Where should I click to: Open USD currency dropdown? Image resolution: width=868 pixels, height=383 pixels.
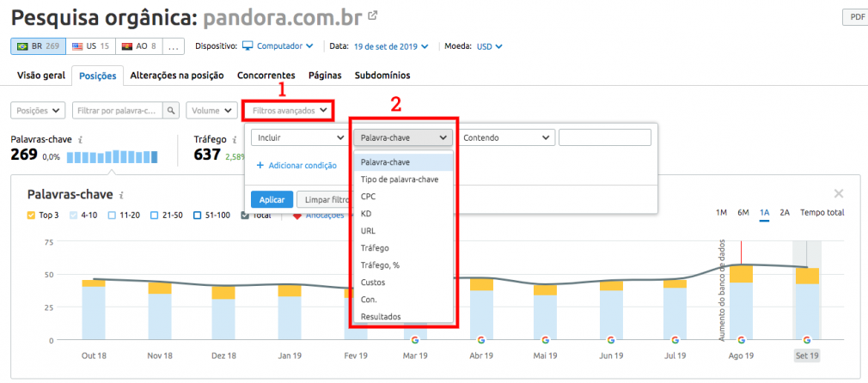pos(489,46)
